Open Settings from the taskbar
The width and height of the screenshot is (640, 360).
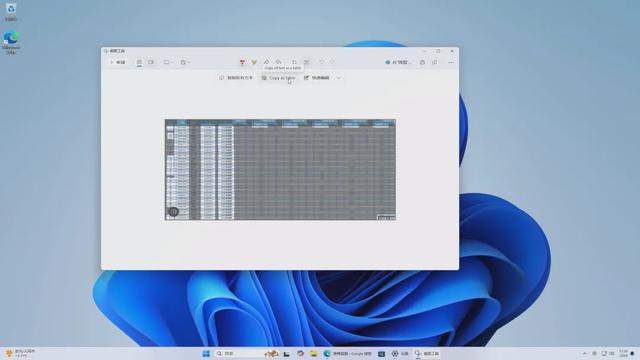400,353
